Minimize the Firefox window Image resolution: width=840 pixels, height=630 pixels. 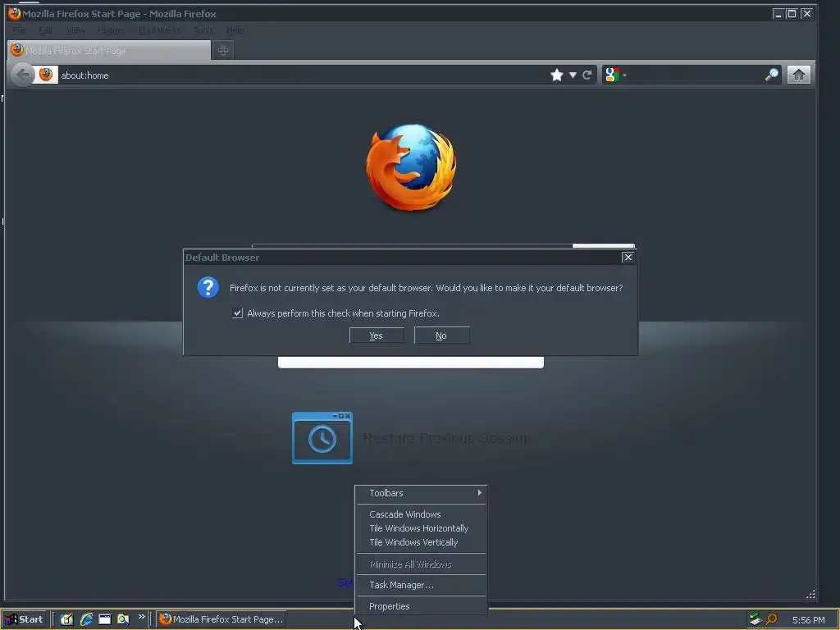point(778,13)
